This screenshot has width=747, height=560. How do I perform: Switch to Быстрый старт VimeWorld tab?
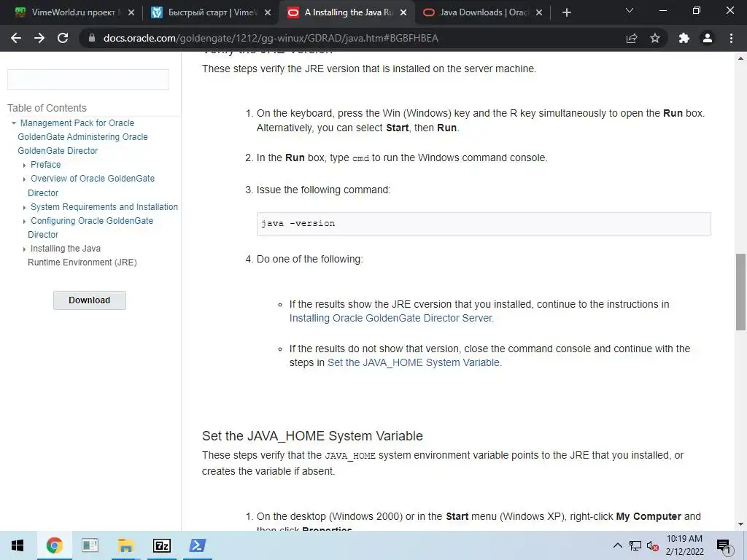pos(210,12)
